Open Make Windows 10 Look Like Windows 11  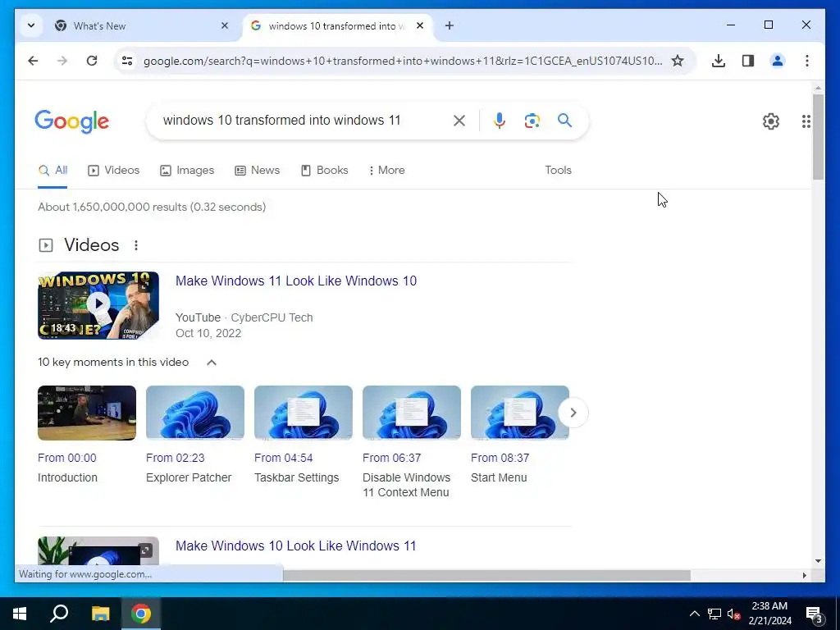tap(295, 546)
